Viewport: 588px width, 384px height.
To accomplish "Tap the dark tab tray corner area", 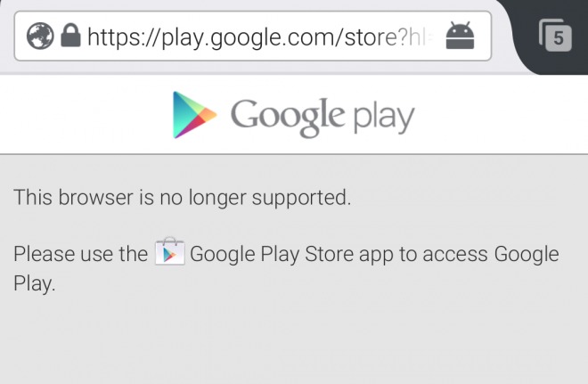I will pyautogui.click(x=551, y=36).
